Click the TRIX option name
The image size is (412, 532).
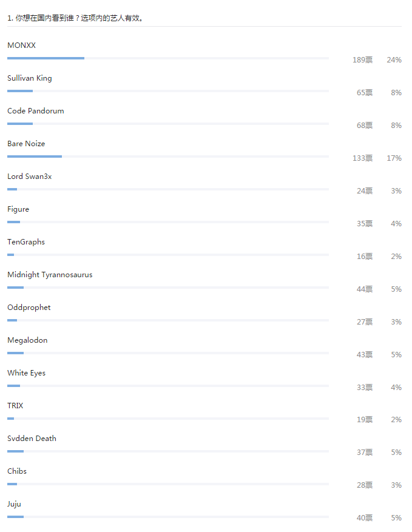tap(15, 406)
